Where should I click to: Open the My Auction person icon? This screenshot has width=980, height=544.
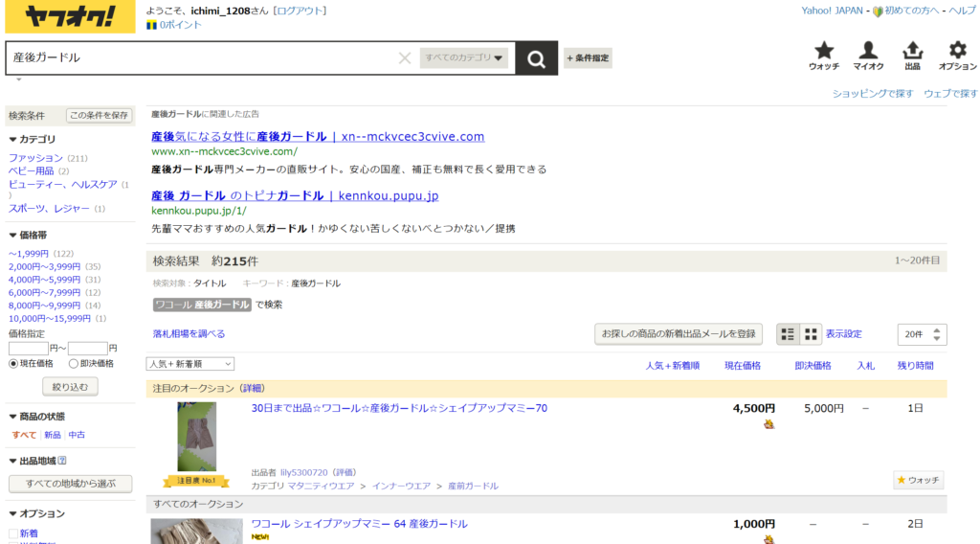[868, 51]
